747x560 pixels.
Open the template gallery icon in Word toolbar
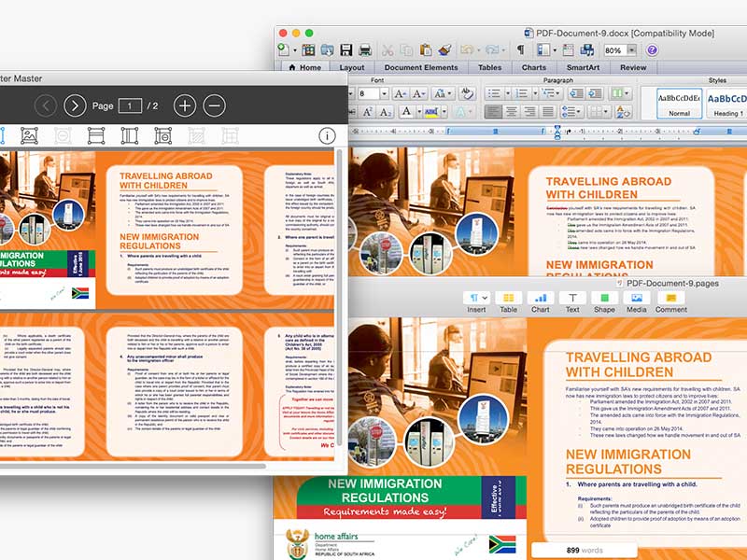click(x=309, y=49)
